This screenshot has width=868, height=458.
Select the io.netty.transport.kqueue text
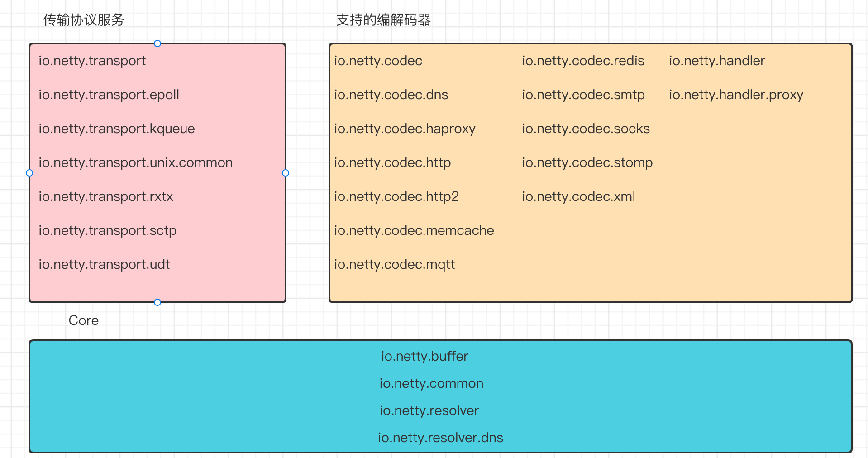pyautogui.click(x=116, y=129)
